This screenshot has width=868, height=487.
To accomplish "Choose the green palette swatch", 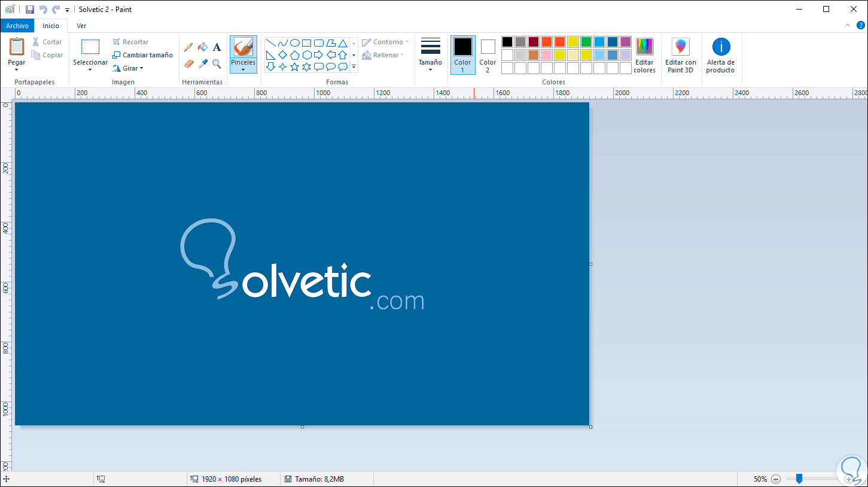I will point(586,42).
